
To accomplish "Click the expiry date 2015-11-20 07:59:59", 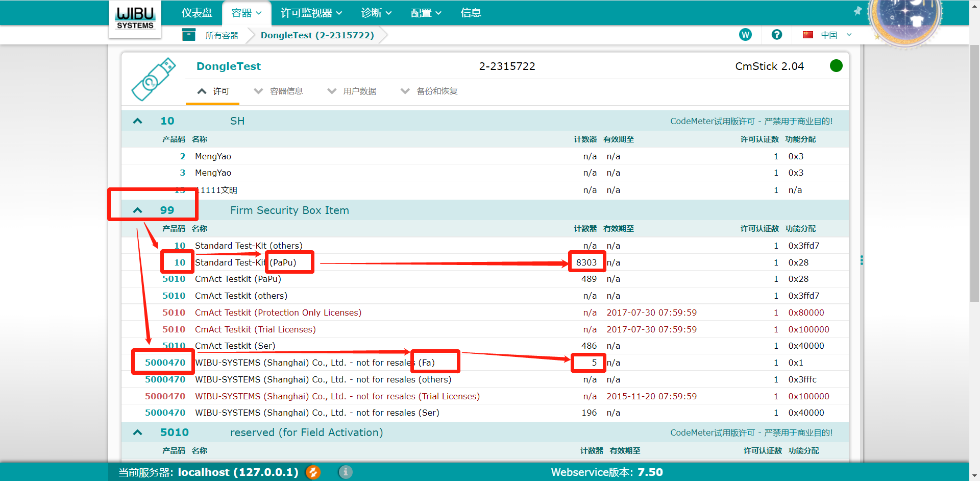I will coord(651,396).
